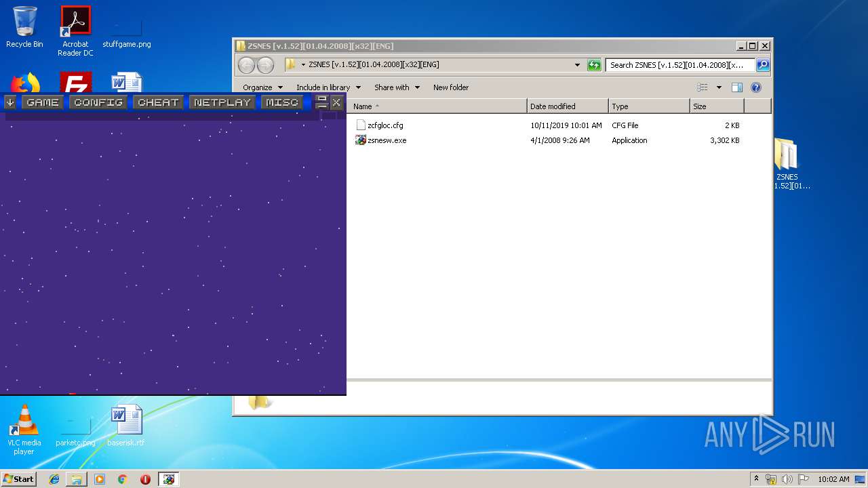Click the volume speaker tray icon
The image size is (868, 488).
pyautogui.click(x=787, y=479)
